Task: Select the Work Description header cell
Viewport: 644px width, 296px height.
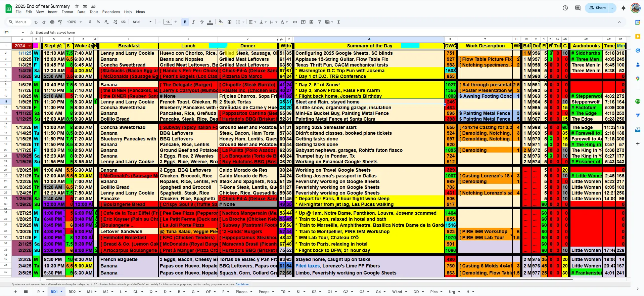Action: (485, 46)
